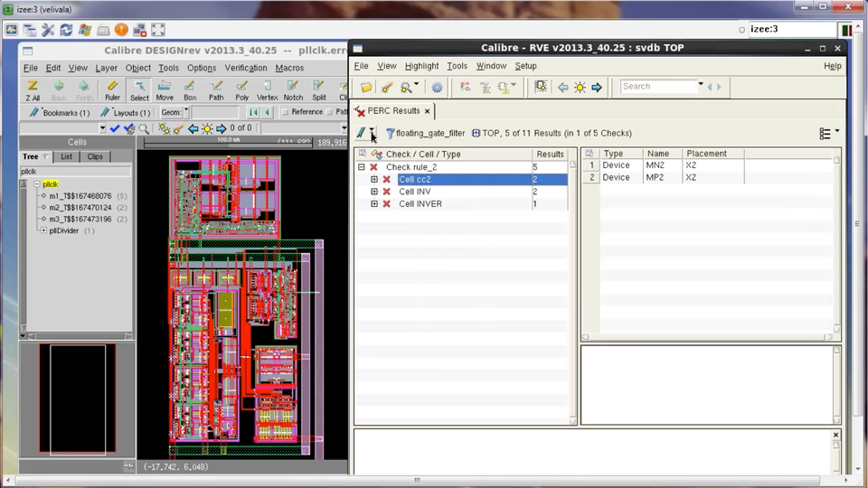The image size is (868, 488).
Task: Pick the Notch tool
Action: [293, 90]
